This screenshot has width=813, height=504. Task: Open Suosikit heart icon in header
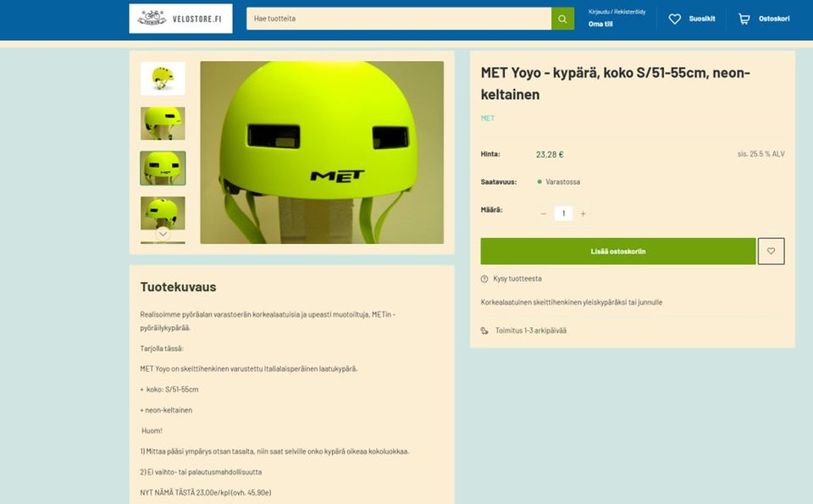tap(675, 19)
